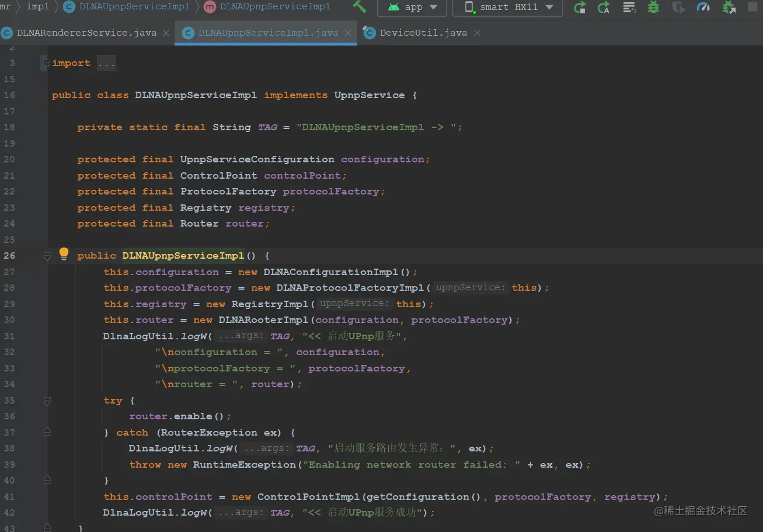Click the green Debug bug icon
763x532 pixels.
pos(653,8)
